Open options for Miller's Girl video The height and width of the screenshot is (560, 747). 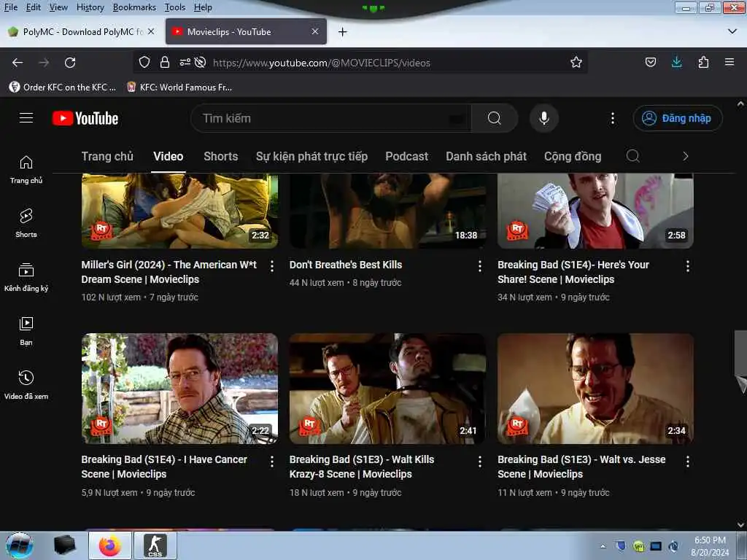coord(272,266)
